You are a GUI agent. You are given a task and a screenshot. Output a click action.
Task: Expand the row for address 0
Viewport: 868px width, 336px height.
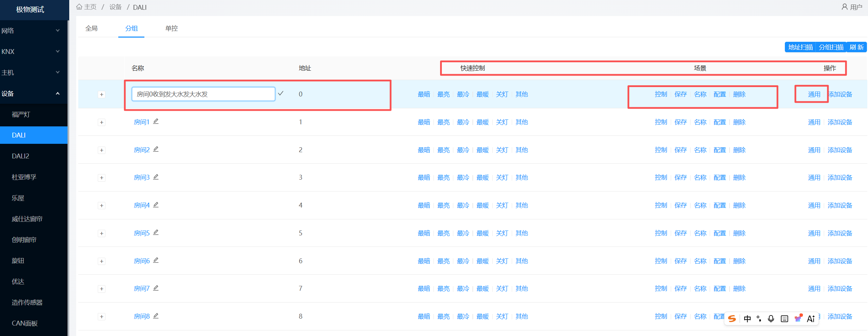tap(102, 95)
